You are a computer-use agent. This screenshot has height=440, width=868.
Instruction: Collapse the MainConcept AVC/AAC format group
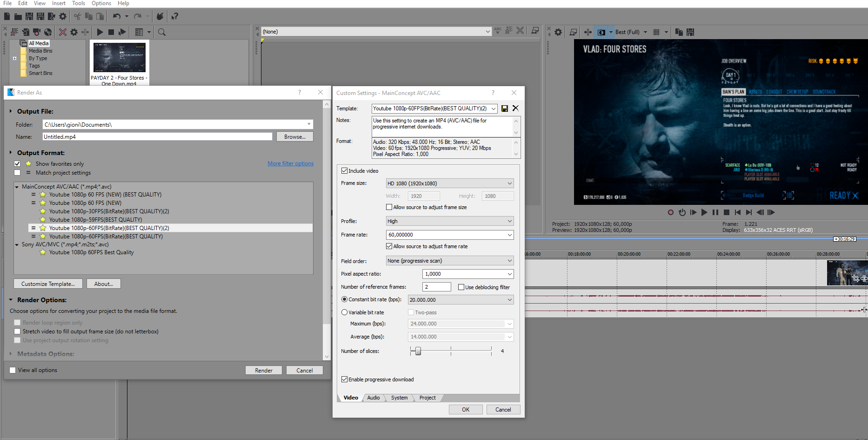(17, 187)
